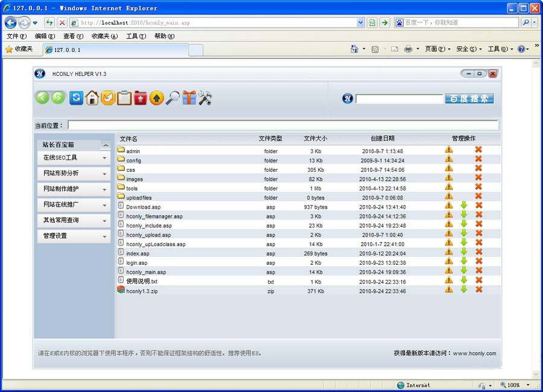Download index.asp using its green arrow icon
The image size is (543, 392).
[x=463, y=253]
